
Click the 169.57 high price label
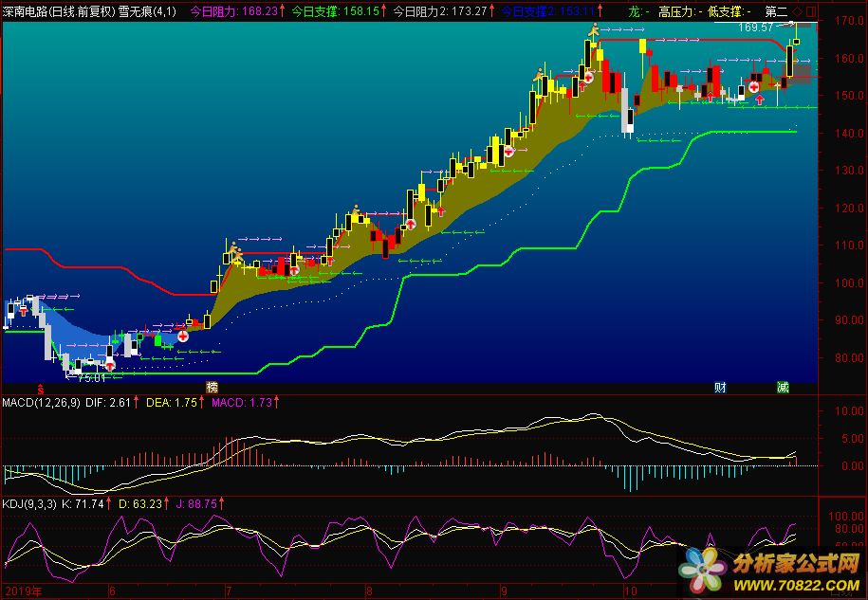click(756, 27)
